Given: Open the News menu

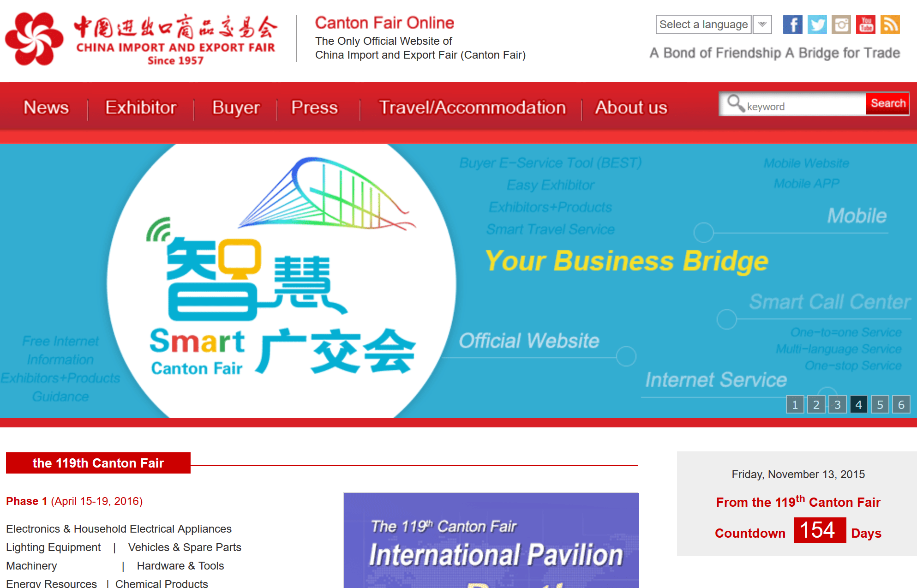Looking at the screenshot, I should pos(46,108).
